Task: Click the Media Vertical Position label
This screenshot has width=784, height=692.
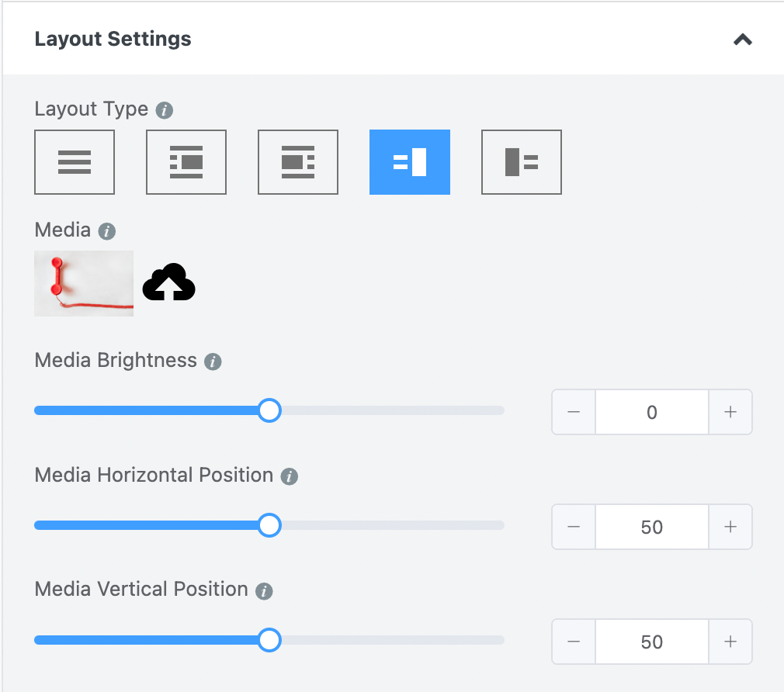Action: coord(141,589)
